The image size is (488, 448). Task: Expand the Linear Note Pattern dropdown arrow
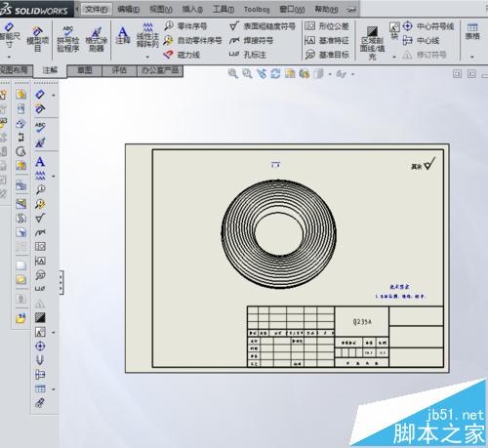pyautogui.click(x=147, y=57)
